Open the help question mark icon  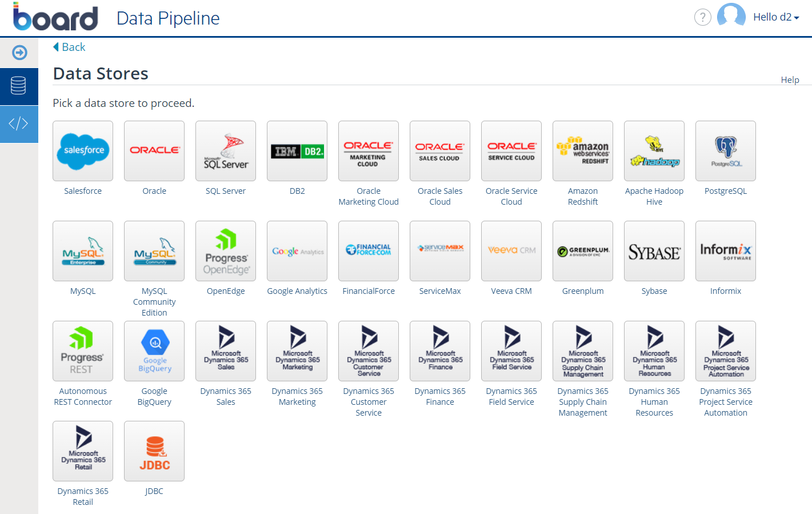[702, 17]
